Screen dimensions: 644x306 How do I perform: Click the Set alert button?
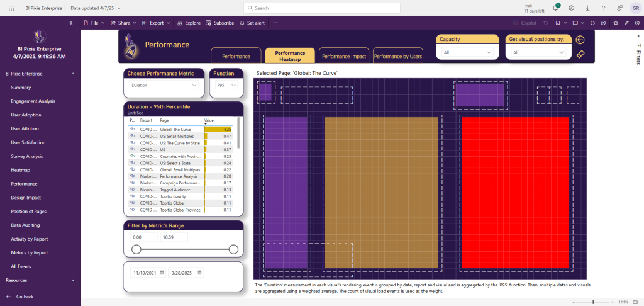[x=252, y=23]
